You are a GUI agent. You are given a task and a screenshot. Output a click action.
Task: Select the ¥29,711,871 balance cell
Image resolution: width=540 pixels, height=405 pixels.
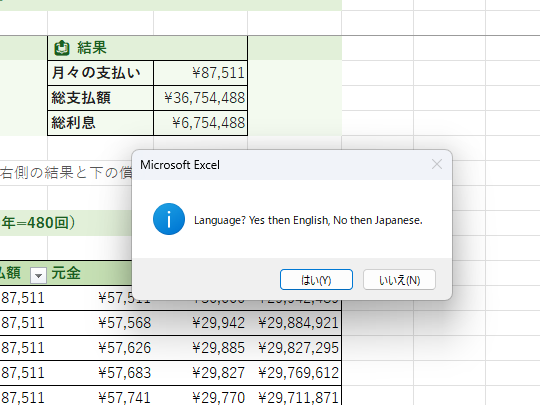[x=294, y=396]
